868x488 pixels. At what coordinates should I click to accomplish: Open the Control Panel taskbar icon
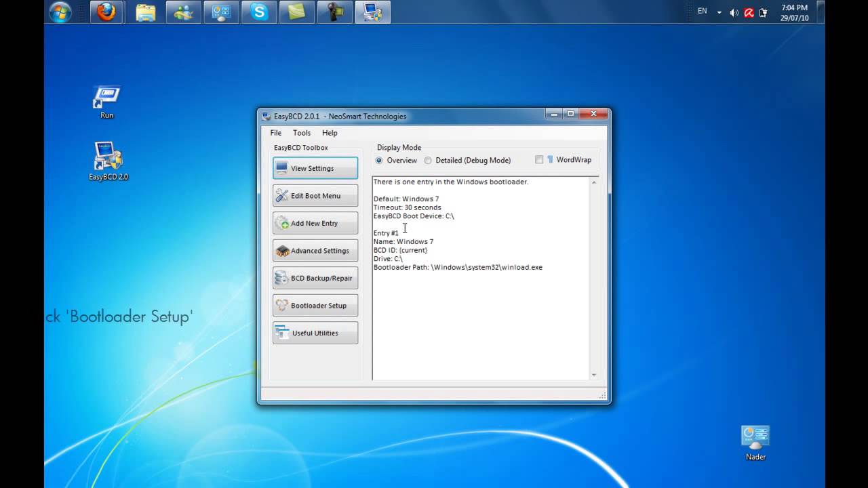tap(222, 12)
